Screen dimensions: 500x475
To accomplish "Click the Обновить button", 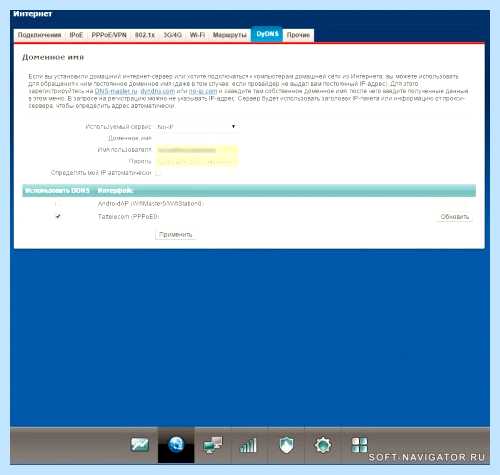I will 455,217.
